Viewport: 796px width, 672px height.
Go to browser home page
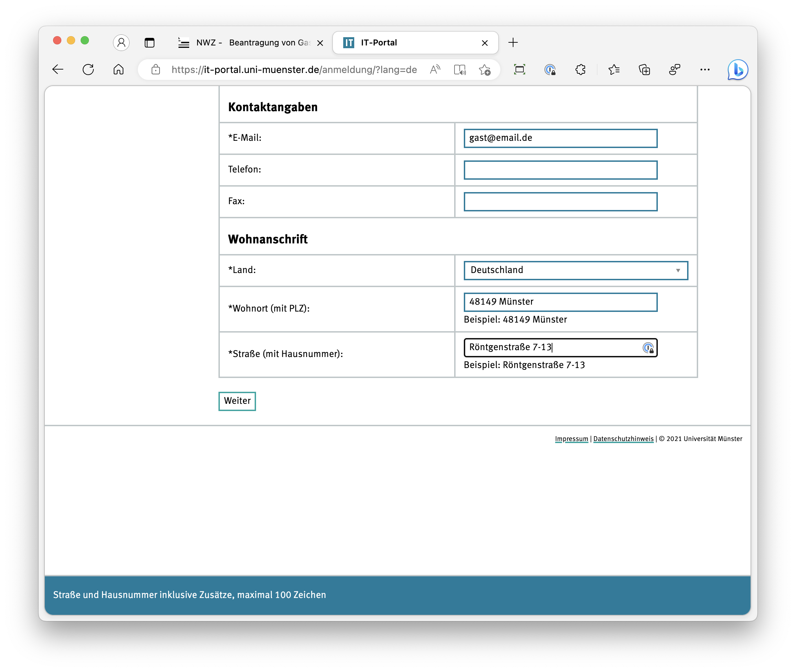[x=119, y=69]
